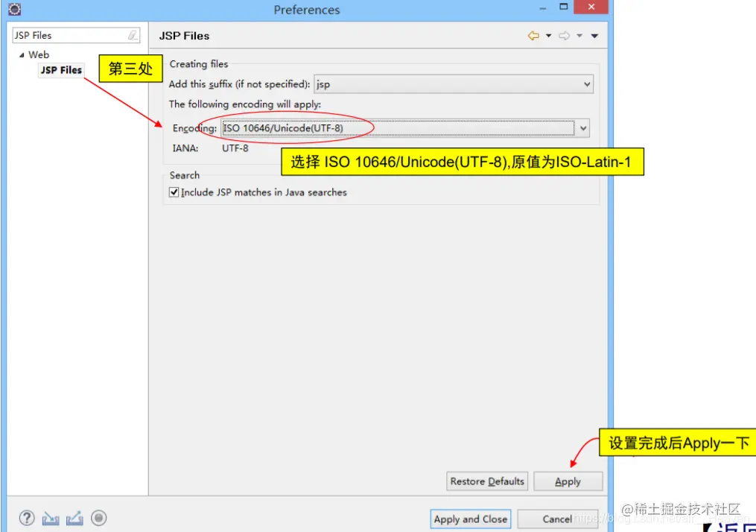Click the back navigation arrow icon
Viewport: 756px width, 532px height.
[533, 36]
